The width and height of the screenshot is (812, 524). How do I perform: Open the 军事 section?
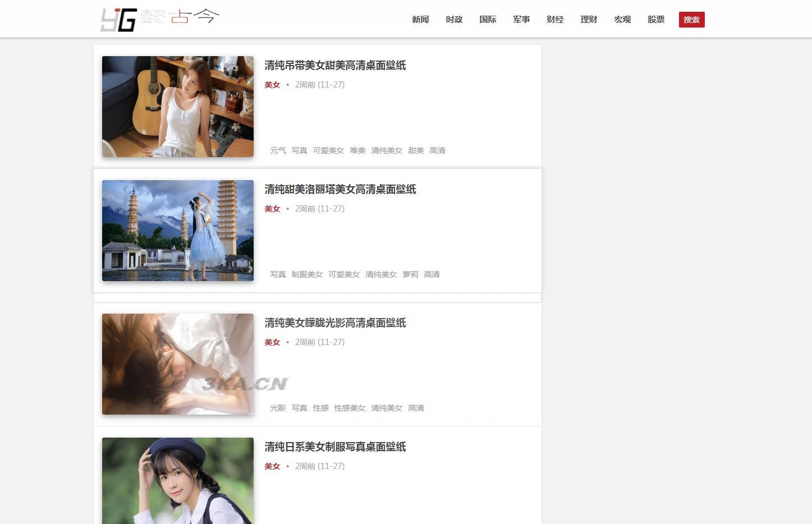521,19
